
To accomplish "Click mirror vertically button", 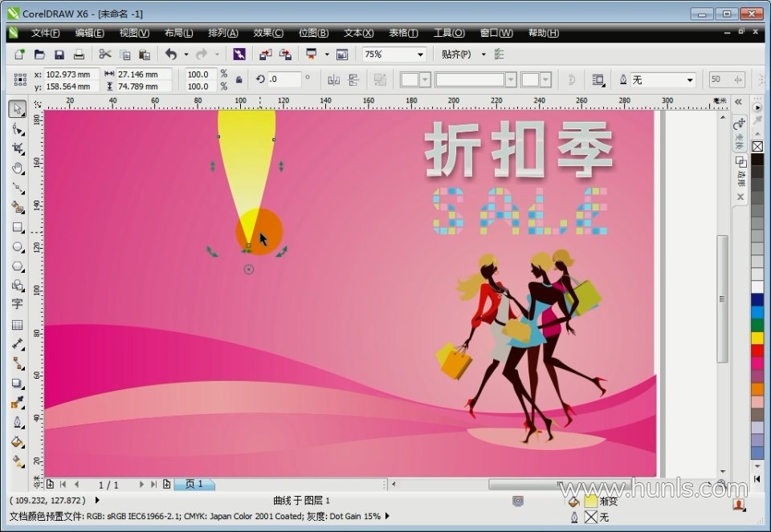I will [x=353, y=79].
